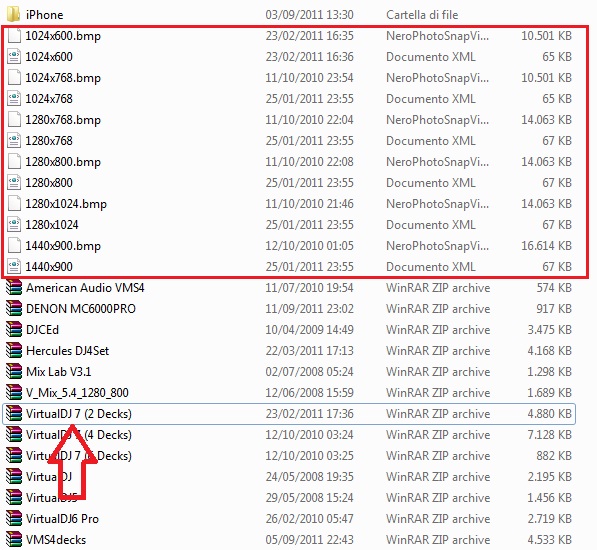Select the 1024x600.bmp file icon
This screenshot has height=550, width=597.
tap(14, 35)
